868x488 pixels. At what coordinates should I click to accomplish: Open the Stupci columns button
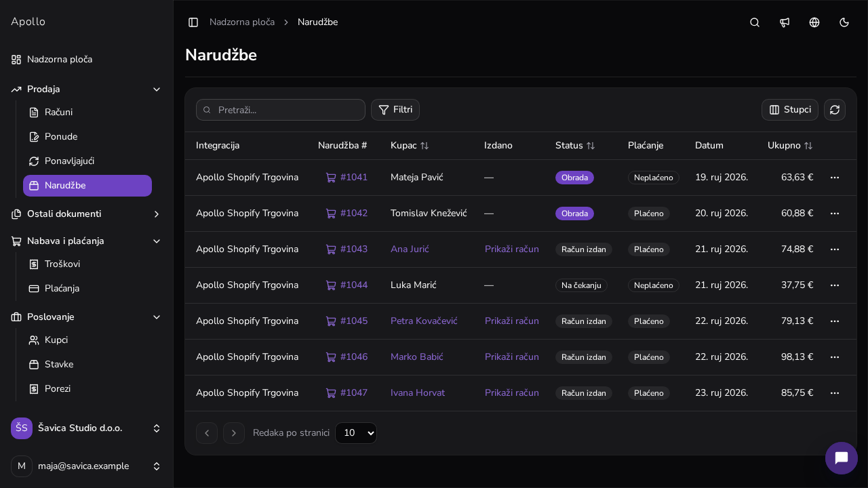click(790, 110)
